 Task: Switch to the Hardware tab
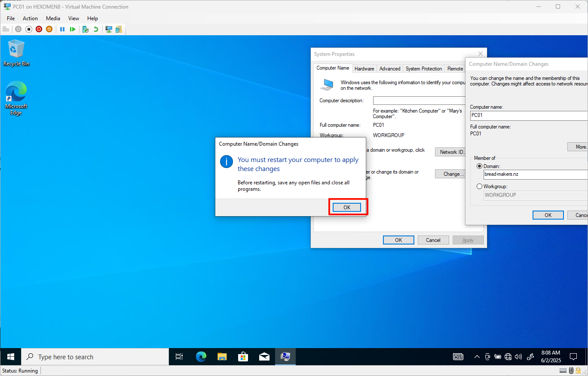364,69
